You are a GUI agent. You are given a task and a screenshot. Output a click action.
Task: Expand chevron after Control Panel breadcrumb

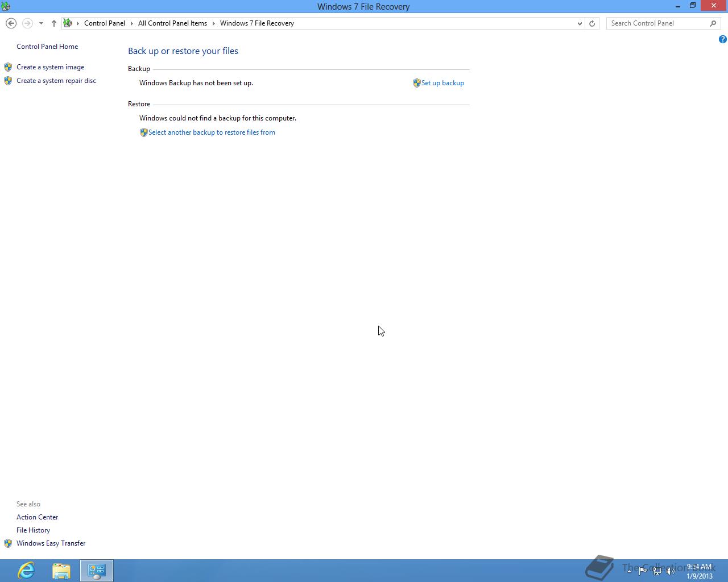[x=132, y=23]
